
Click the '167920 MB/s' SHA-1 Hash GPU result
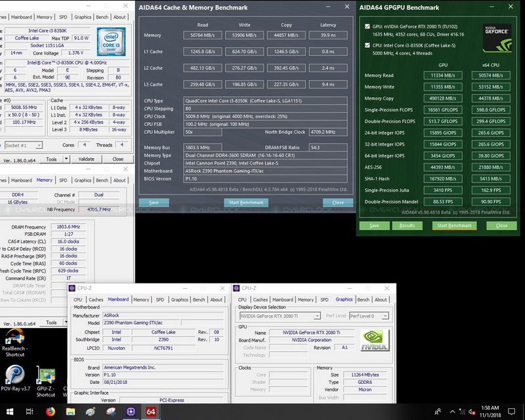click(442, 178)
